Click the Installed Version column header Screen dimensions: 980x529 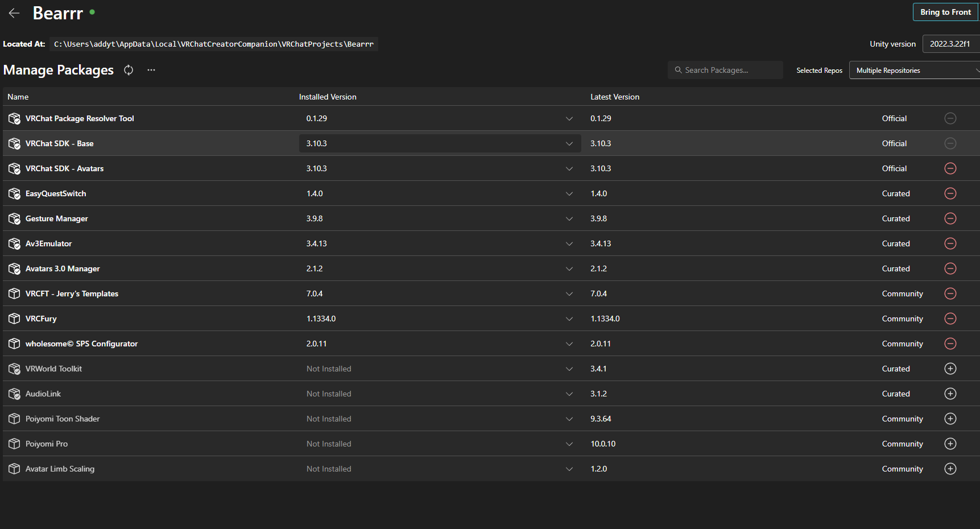click(x=328, y=97)
